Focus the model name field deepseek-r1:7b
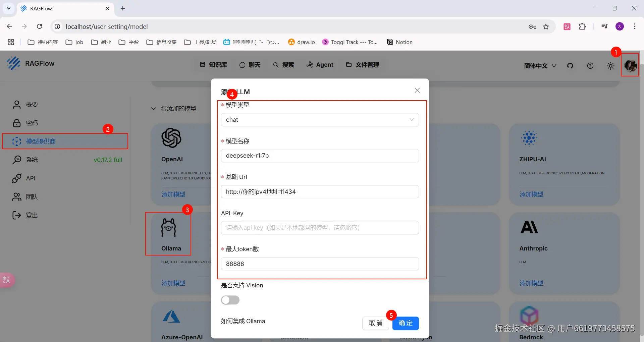The width and height of the screenshot is (644, 342). pyautogui.click(x=320, y=156)
